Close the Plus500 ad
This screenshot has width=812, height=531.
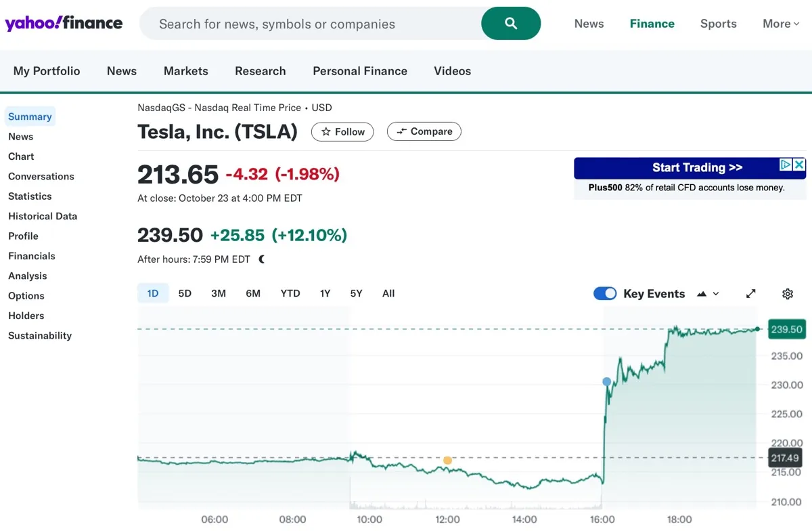tap(800, 165)
